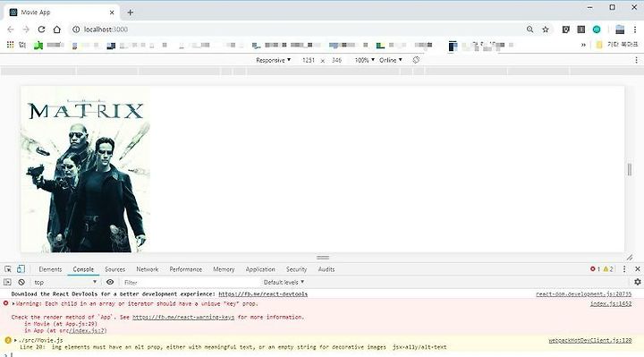
Task: Show more bookmarks chevron
Action: point(583,45)
